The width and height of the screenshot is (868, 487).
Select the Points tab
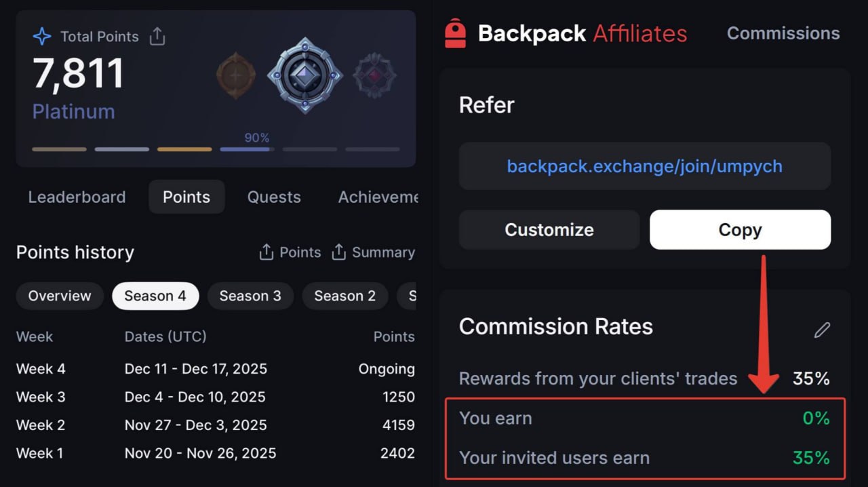pyautogui.click(x=186, y=197)
